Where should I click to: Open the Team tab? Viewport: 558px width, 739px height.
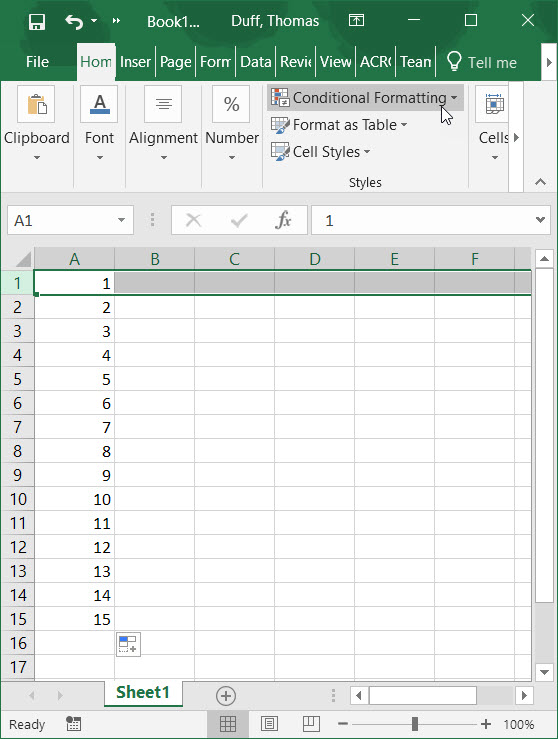pos(416,62)
